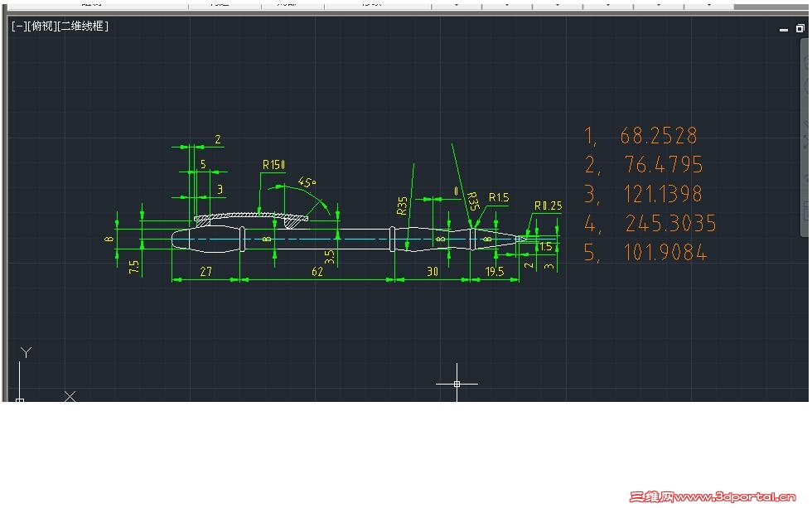The width and height of the screenshot is (812, 508).
Task: Open the 俯视 view controls menu
Action: pyautogui.click(x=42, y=27)
